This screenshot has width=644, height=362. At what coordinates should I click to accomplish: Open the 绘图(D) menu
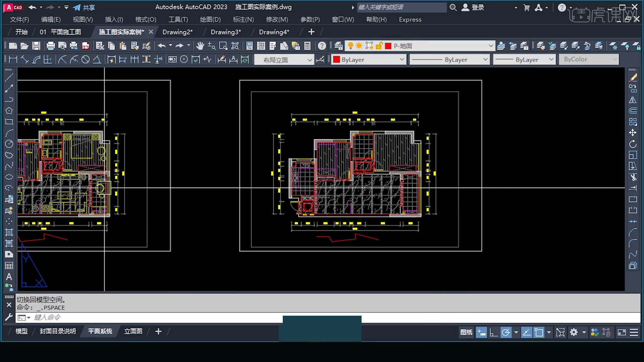coord(210,19)
